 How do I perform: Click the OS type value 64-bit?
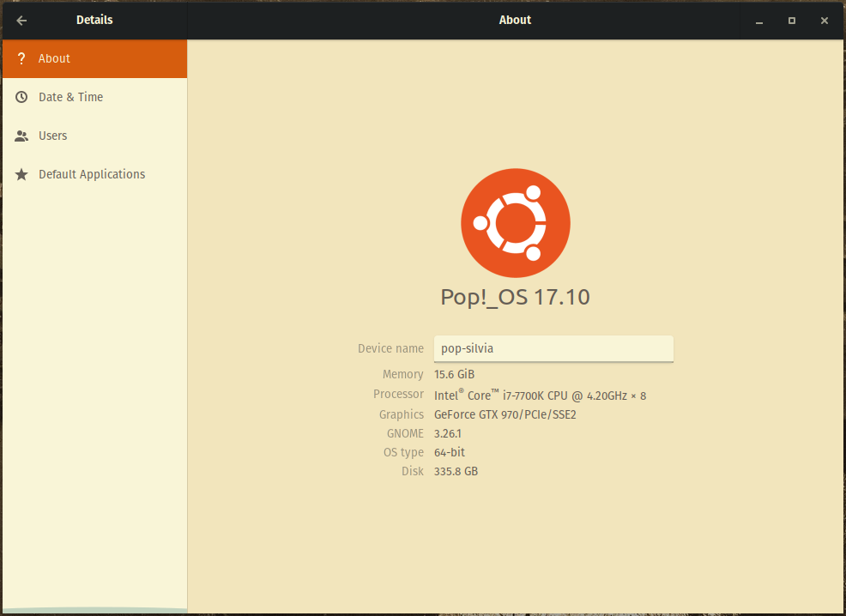pyautogui.click(x=450, y=452)
